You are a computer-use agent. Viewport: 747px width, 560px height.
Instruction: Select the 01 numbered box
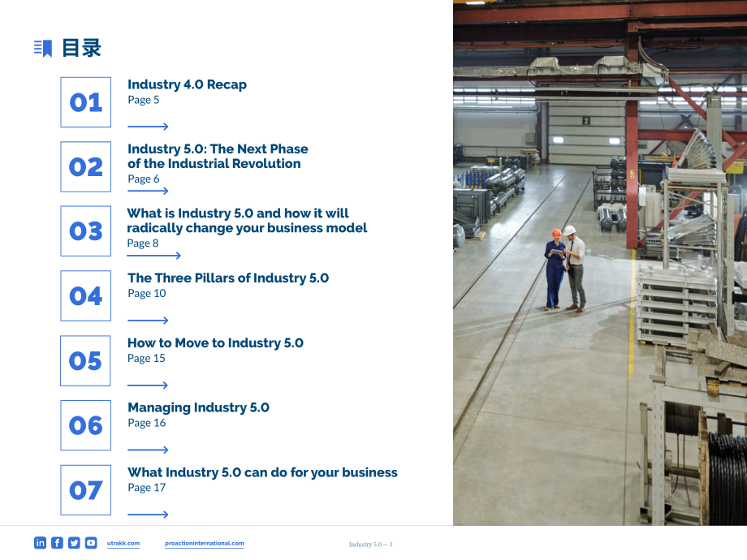86,102
